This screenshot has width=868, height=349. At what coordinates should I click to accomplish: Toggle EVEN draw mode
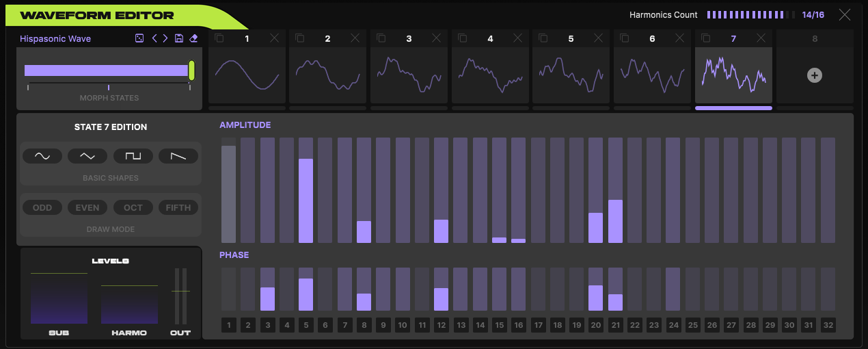[x=87, y=207]
